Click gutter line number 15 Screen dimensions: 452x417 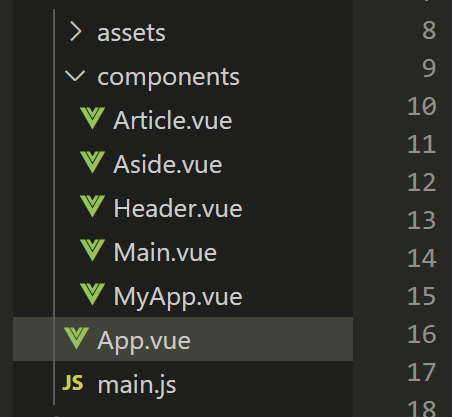pyautogui.click(x=422, y=296)
